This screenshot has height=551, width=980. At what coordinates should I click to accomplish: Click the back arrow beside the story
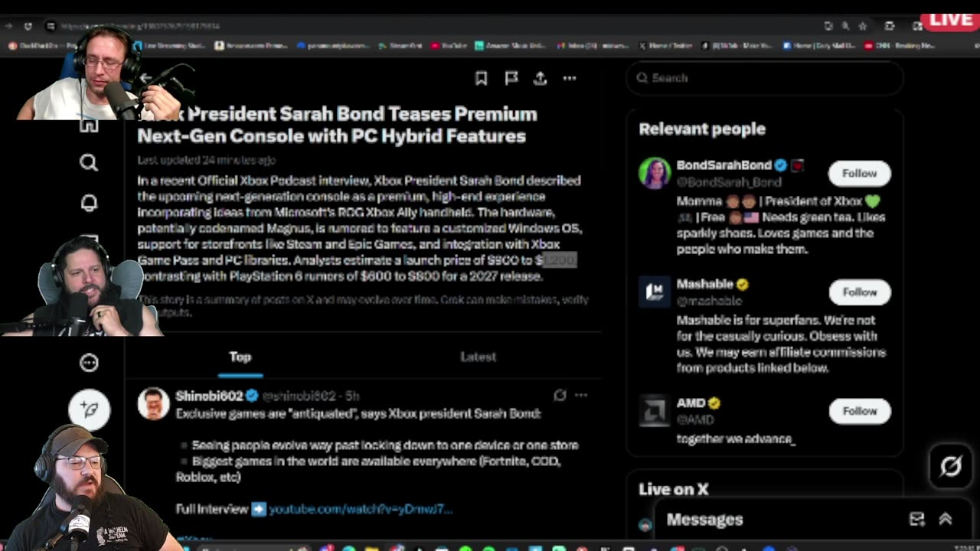(x=145, y=78)
